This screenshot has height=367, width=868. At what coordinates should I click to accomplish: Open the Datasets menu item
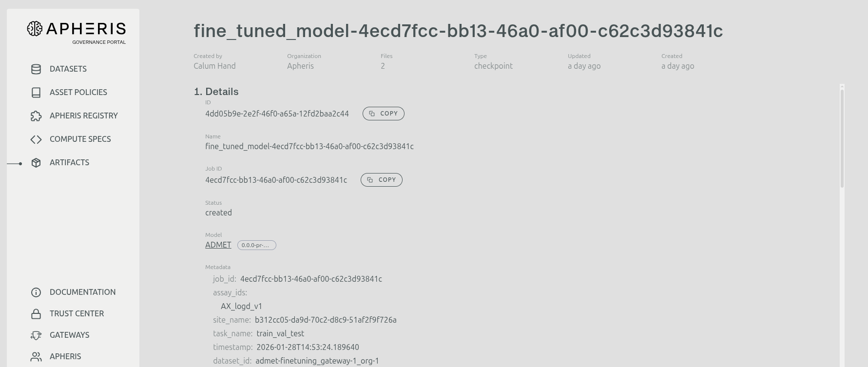68,69
